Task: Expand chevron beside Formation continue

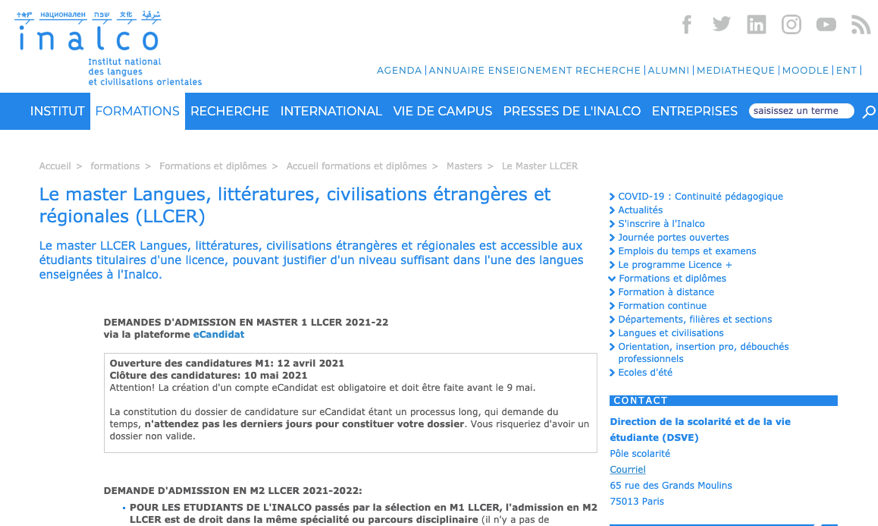Action: 611,306
